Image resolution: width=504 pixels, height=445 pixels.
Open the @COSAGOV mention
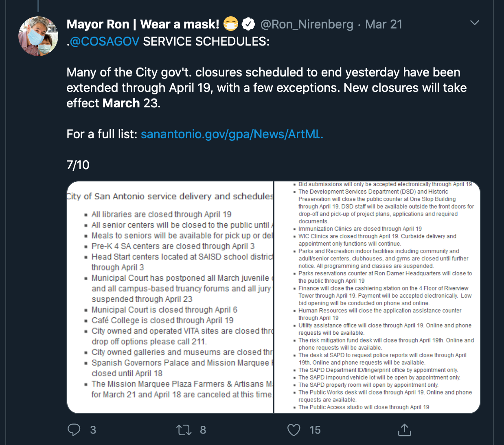[x=105, y=41]
